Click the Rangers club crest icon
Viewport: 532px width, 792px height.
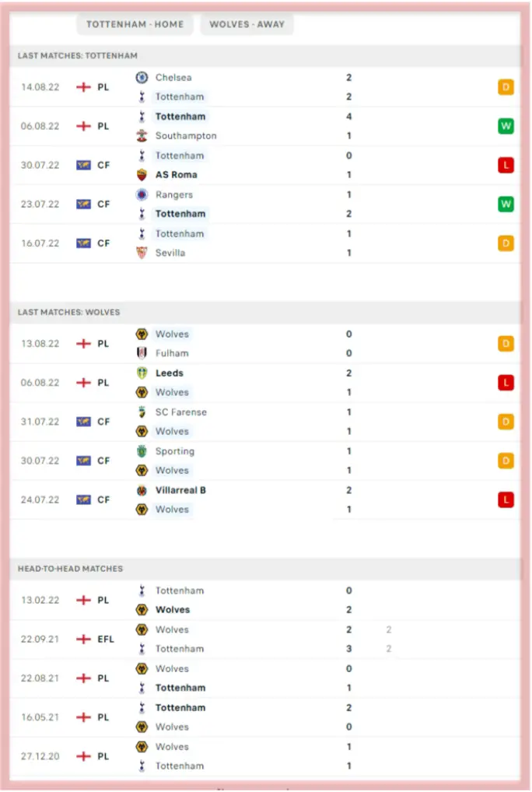(142, 194)
